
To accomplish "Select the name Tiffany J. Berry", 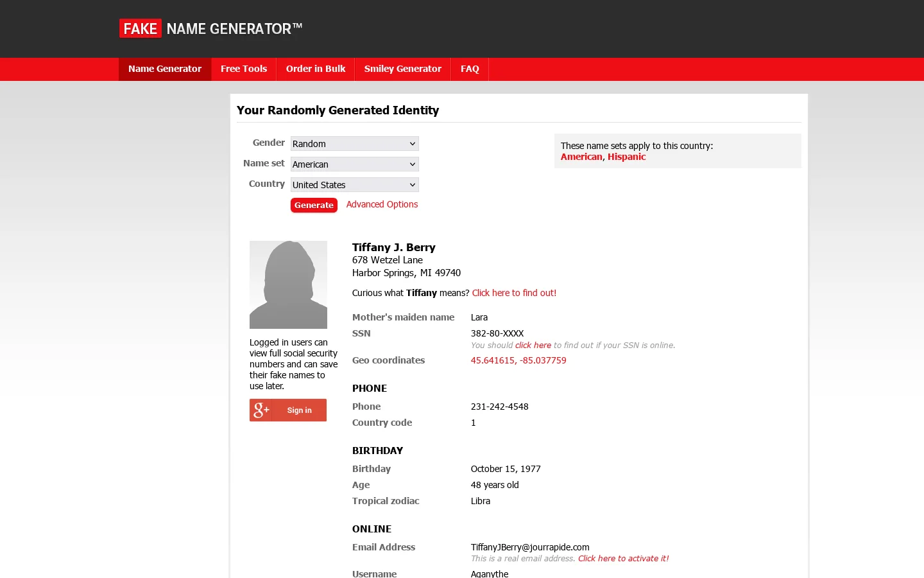I will tap(394, 247).
